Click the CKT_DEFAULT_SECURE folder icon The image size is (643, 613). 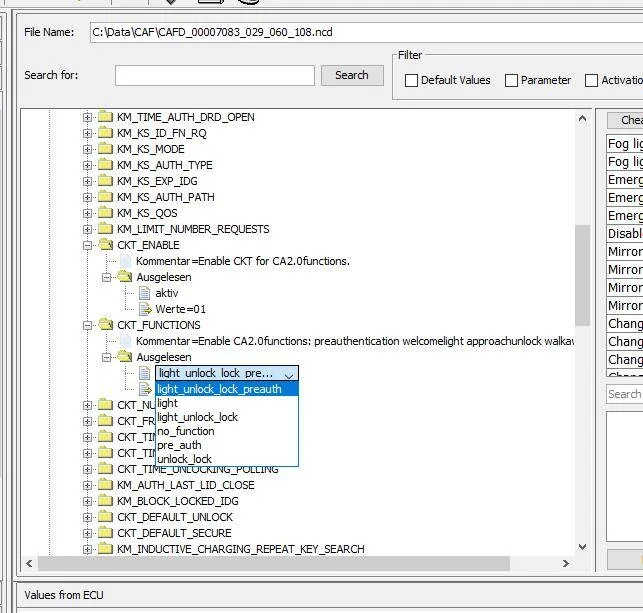[x=105, y=533]
